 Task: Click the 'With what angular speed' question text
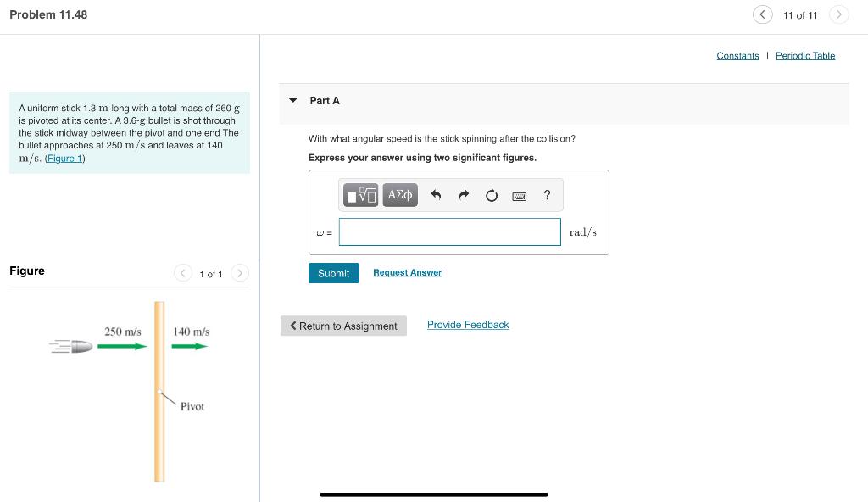pos(442,138)
